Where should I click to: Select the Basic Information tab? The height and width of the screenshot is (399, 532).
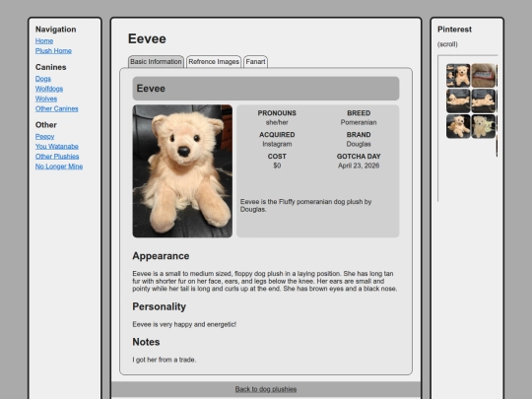point(156,62)
